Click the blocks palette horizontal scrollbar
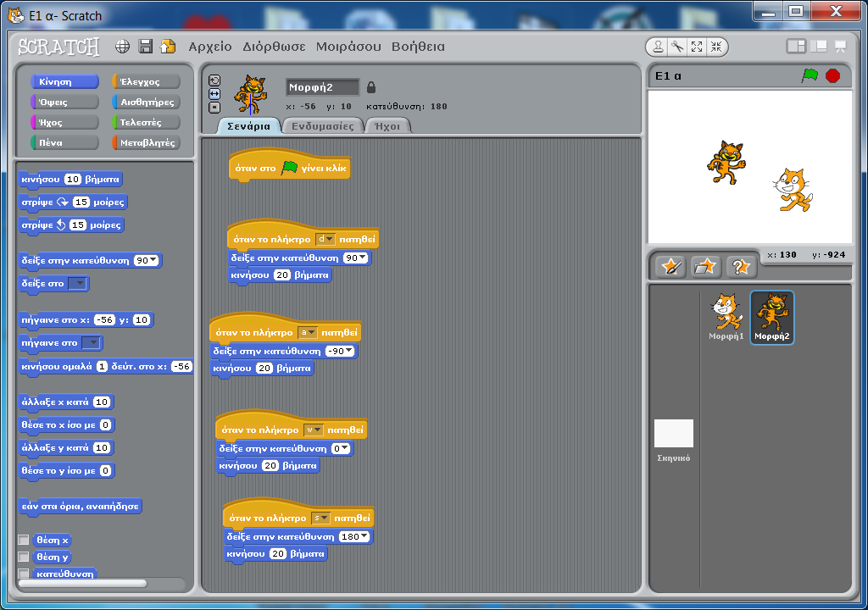Screen dimensions: 868x610 click(83, 584)
